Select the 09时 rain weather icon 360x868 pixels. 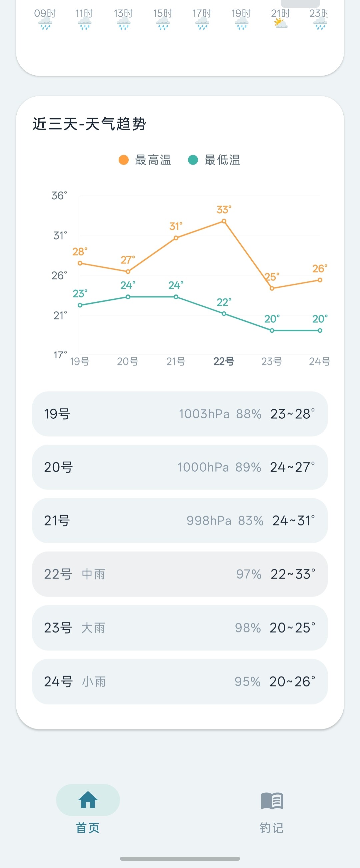[45, 24]
